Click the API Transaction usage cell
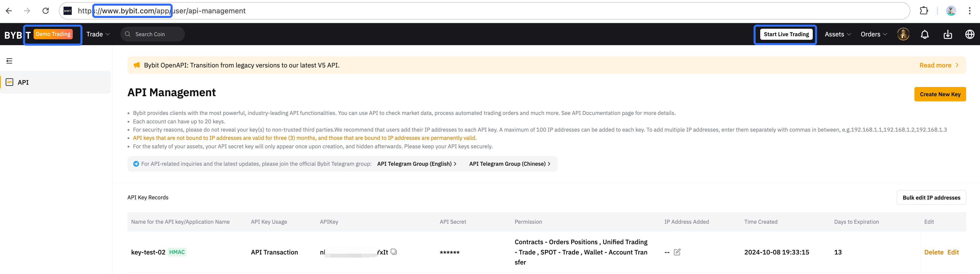This screenshot has height=274, width=980. [x=274, y=252]
